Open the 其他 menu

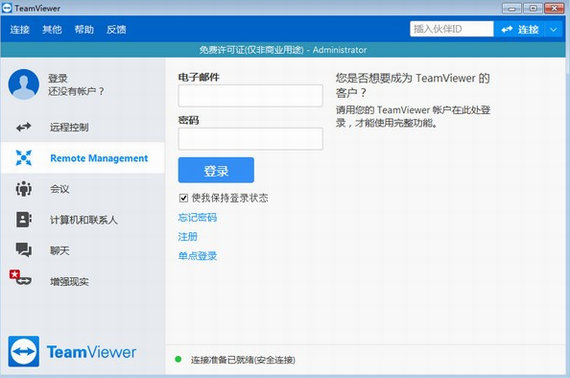52,29
